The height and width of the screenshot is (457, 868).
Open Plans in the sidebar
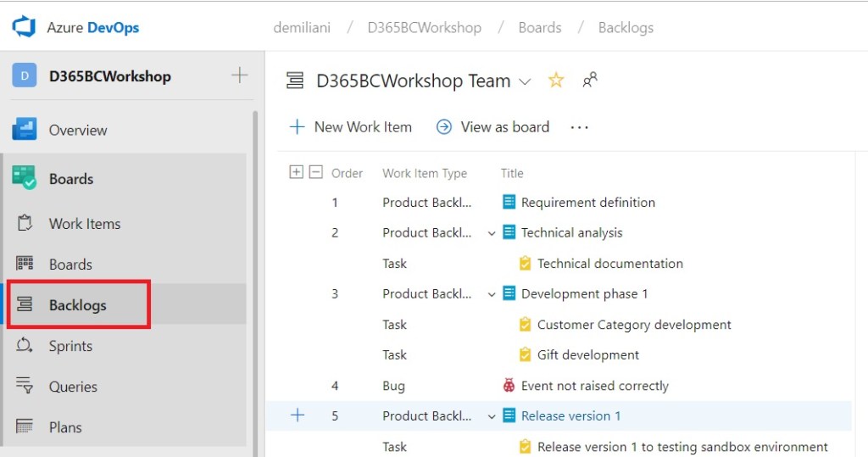pyautogui.click(x=65, y=427)
